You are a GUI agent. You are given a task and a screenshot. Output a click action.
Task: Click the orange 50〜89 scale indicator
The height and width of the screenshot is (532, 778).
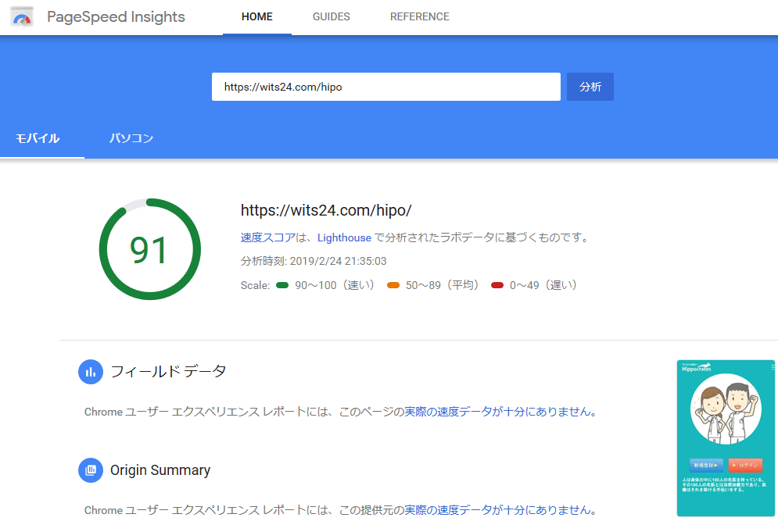click(393, 285)
